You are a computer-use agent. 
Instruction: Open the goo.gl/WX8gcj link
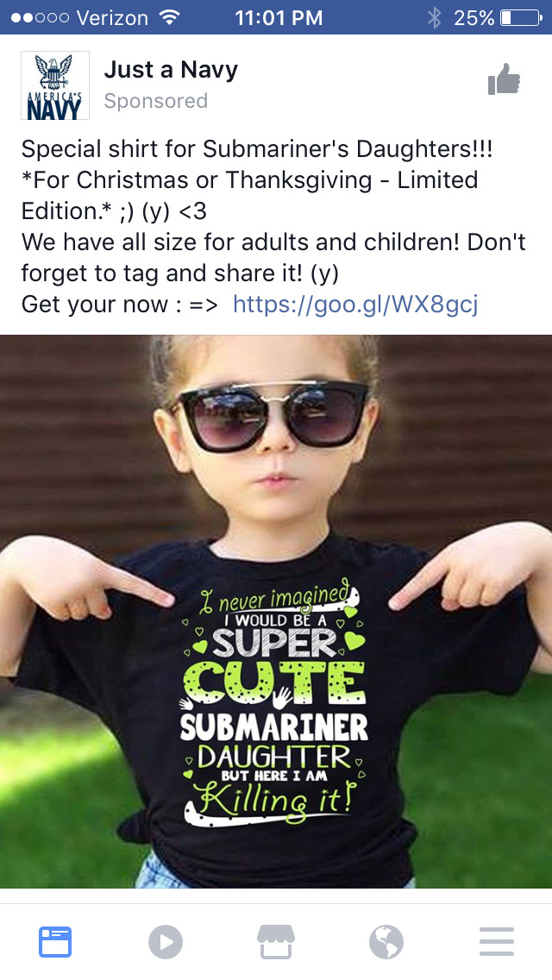355,305
